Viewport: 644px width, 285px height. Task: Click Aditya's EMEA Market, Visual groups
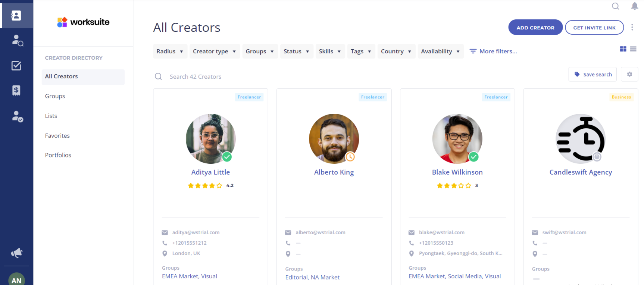click(190, 276)
